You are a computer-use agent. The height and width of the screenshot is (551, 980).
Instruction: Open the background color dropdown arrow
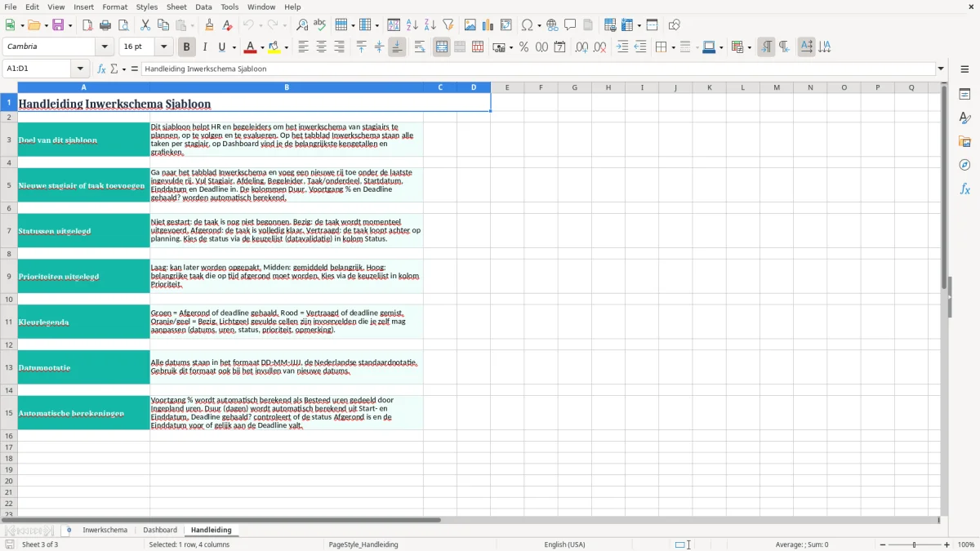pos(287,47)
